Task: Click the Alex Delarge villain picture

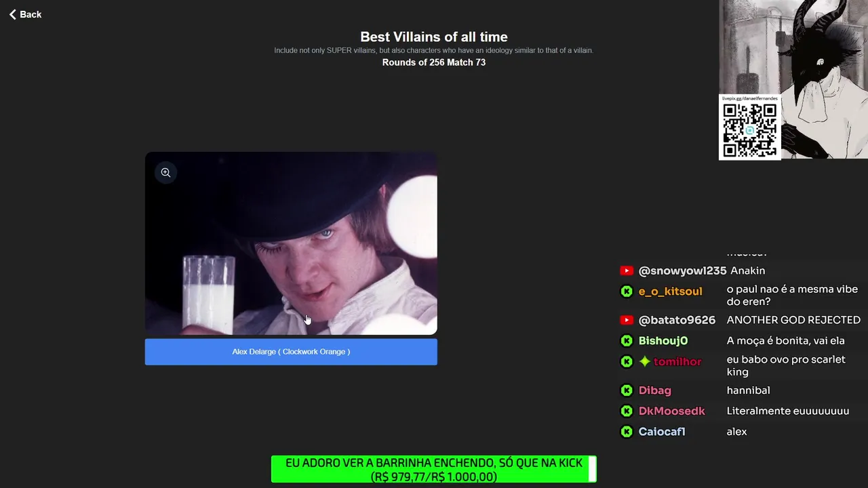Action: click(291, 243)
